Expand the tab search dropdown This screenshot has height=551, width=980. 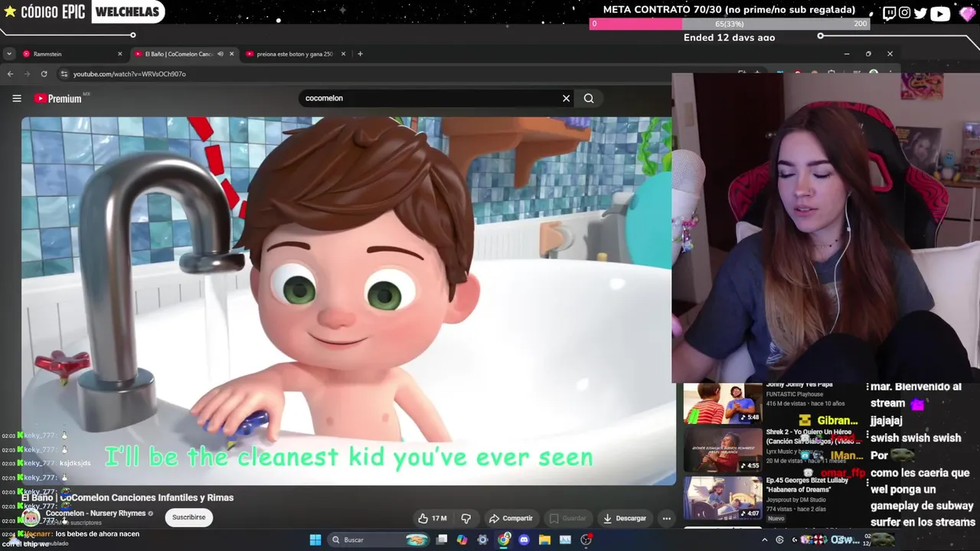(x=8, y=54)
